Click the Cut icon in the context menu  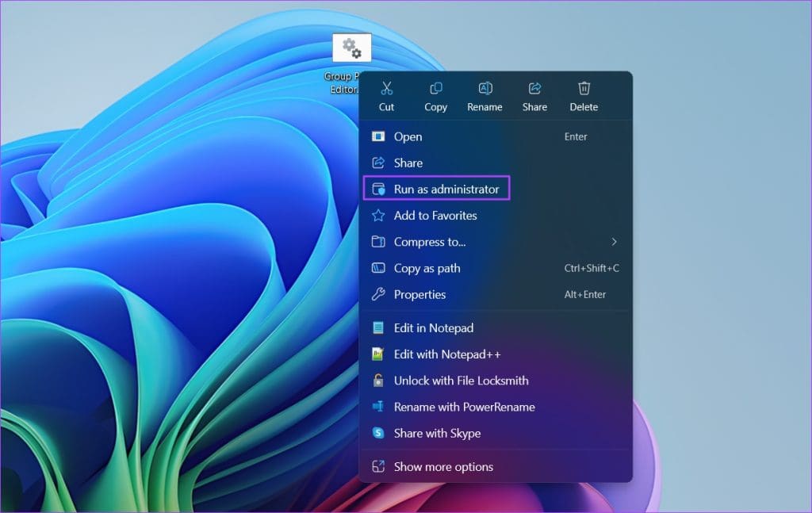click(386, 88)
